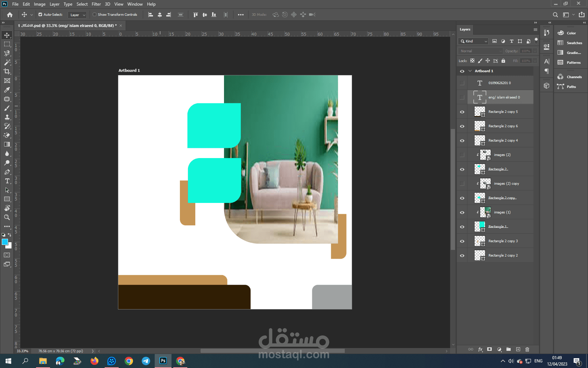Click the delete layer trash icon
This screenshot has height=368, width=588.
pos(527,349)
